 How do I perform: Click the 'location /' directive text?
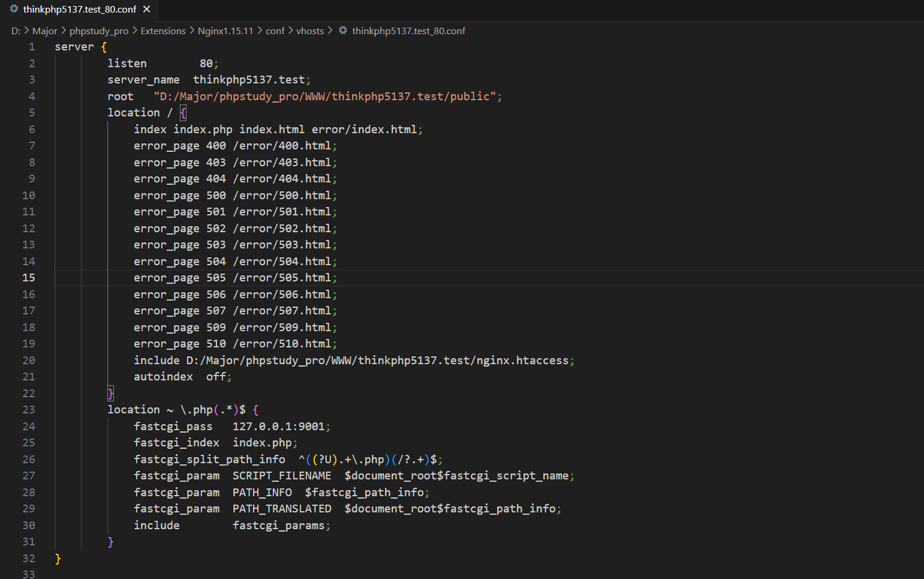[x=140, y=113]
